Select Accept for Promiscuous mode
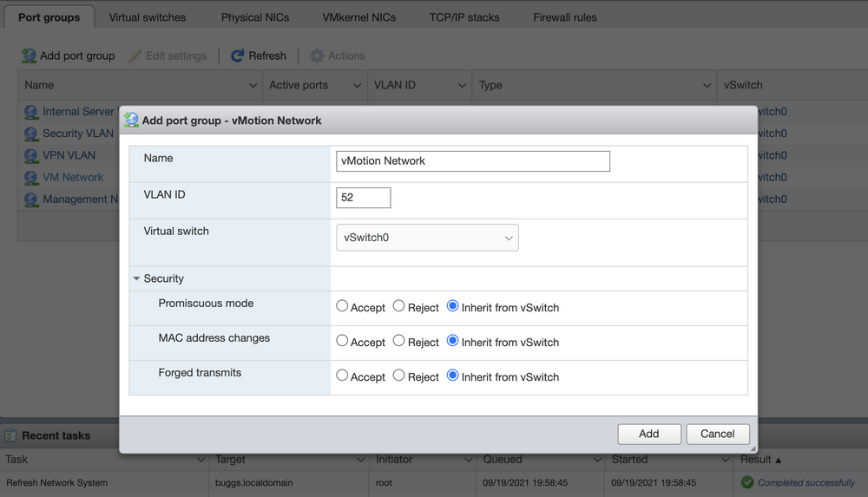The width and height of the screenshot is (868, 497). (x=342, y=306)
